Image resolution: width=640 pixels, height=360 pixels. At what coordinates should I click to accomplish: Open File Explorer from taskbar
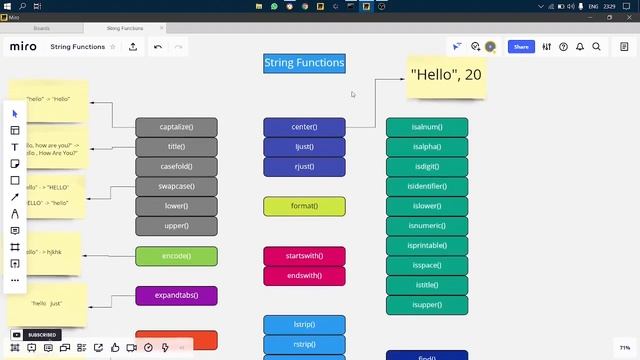(259, 6)
